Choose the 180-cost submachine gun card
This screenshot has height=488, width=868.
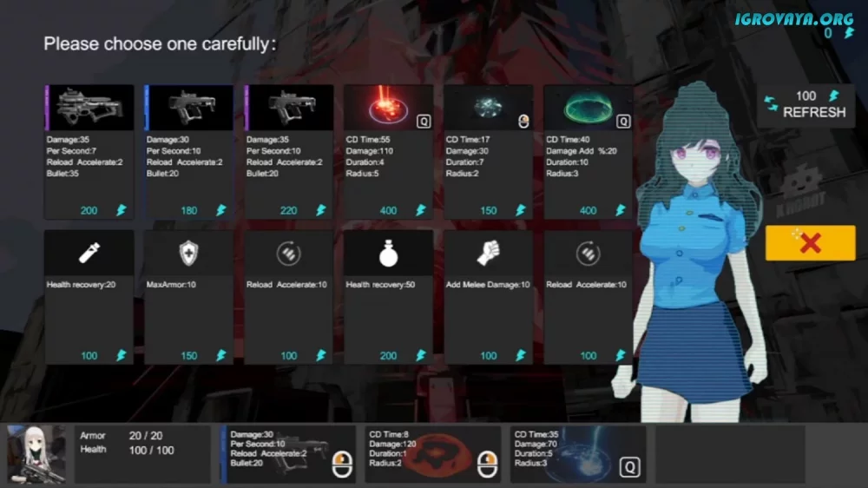tap(189, 108)
